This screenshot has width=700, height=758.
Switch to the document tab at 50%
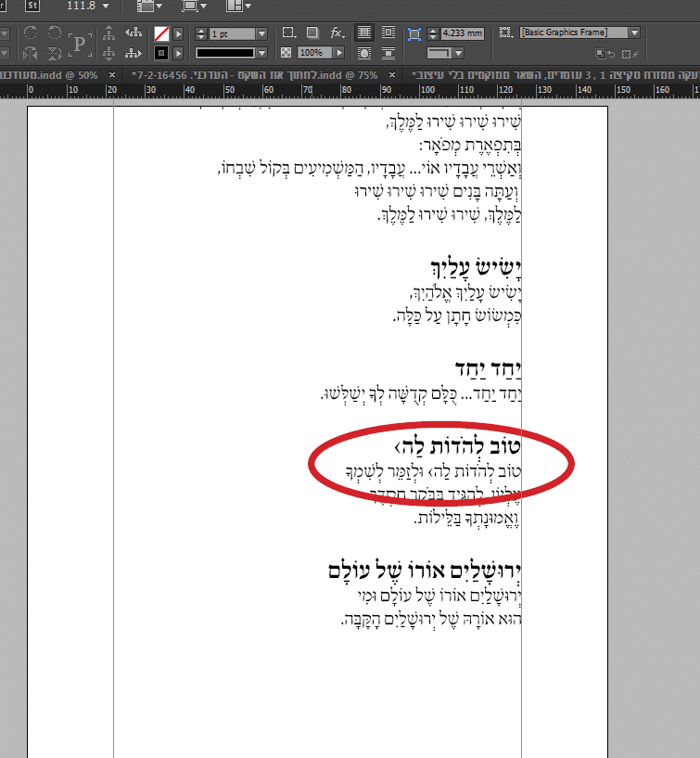tap(48, 75)
